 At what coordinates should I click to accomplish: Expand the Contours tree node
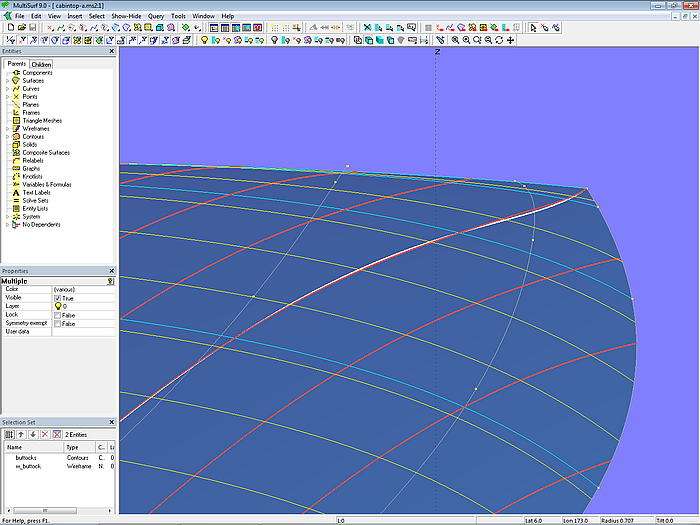7,137
